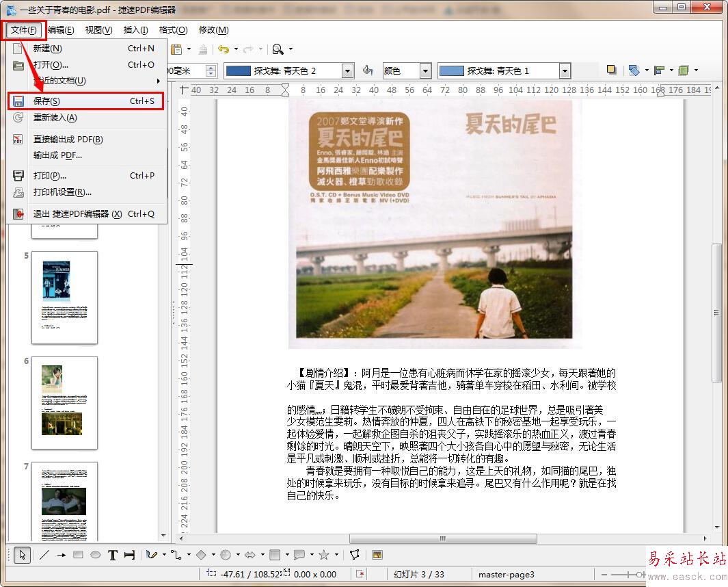Click the light blue 青天色 1 fill swatch

(451, 70)
